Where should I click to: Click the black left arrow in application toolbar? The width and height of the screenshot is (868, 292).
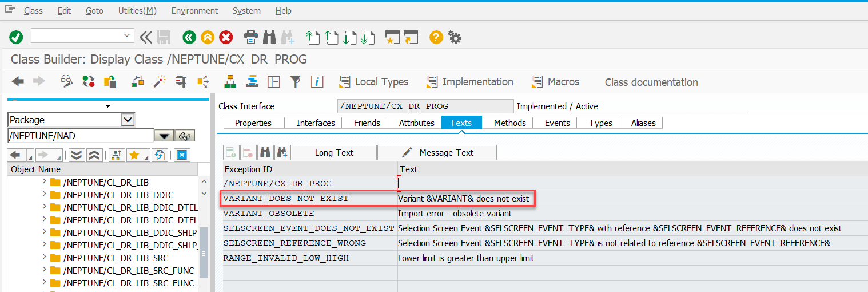(x=18, y=82)
